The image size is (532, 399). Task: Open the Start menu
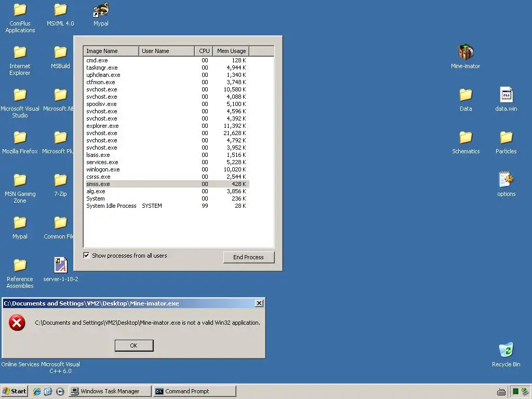(15, 391)
